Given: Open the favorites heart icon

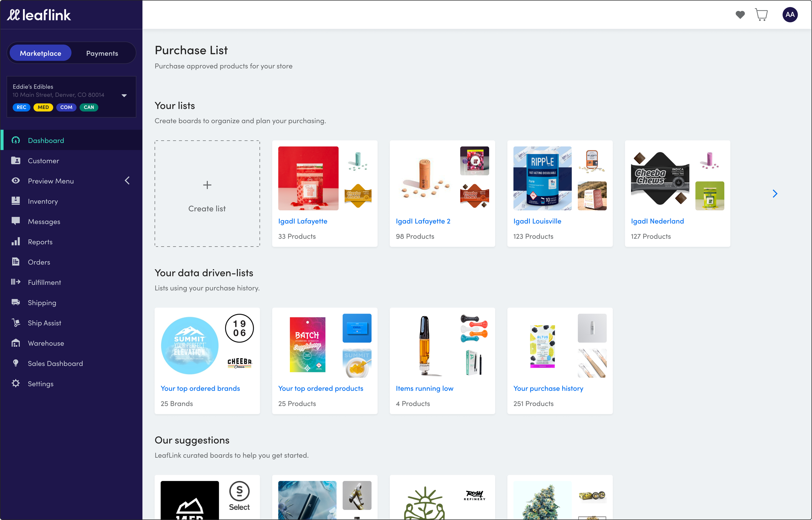Looking at the screenshot, I should 740,15.
